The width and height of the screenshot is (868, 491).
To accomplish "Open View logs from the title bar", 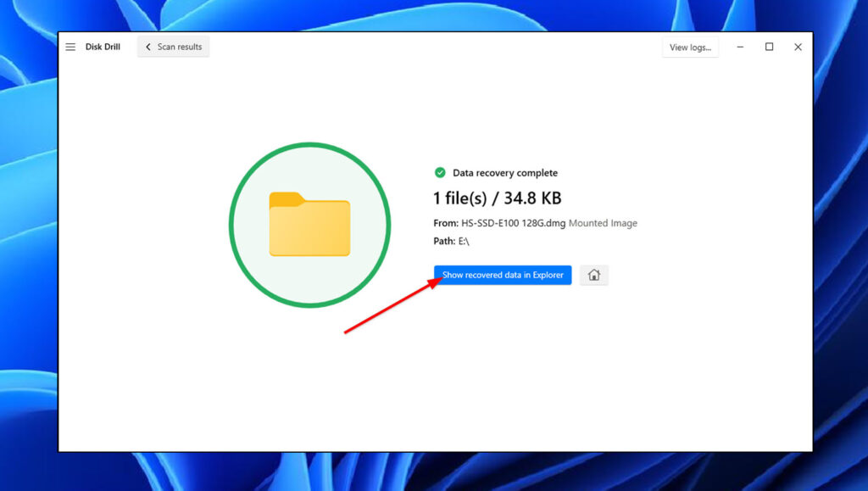I will [x=689, y=47].
